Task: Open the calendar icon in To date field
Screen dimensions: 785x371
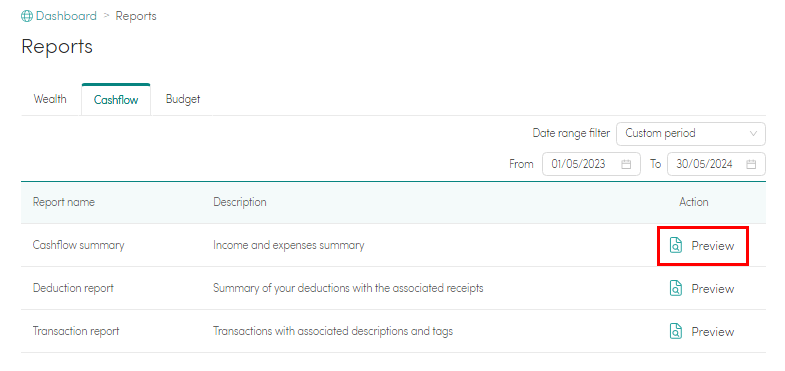Action: pos(751,164)
